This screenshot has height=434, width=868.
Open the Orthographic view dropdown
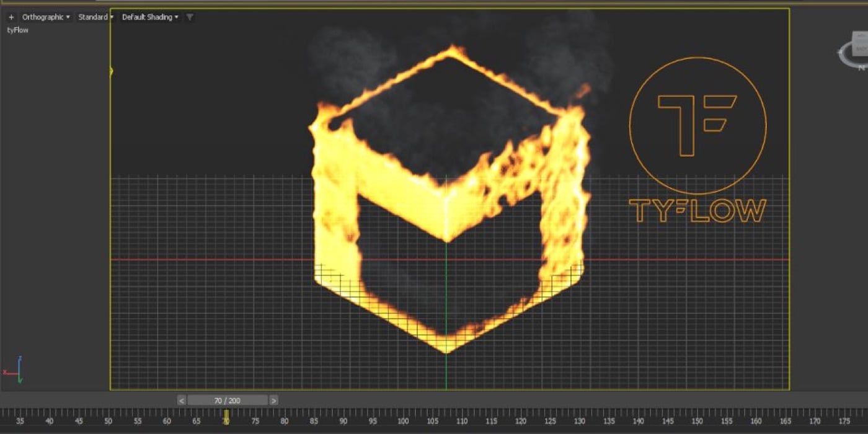point(46,17)
